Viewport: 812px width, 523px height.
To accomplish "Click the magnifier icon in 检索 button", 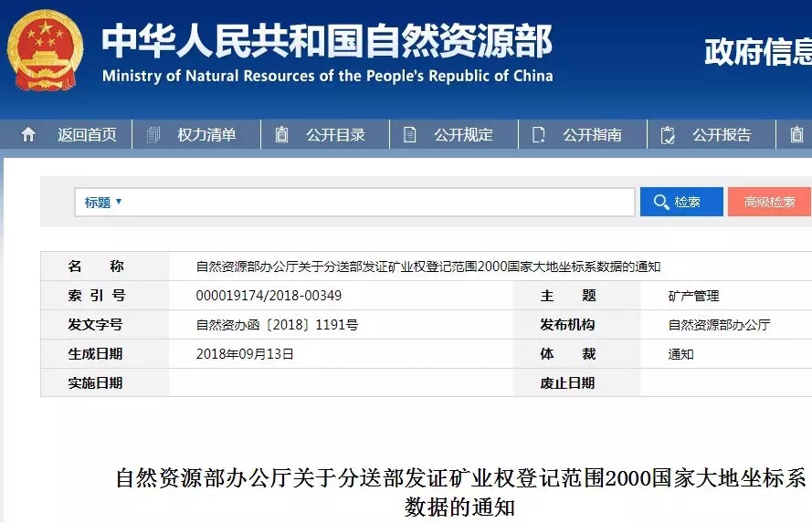I will click(x=661, y=202).
